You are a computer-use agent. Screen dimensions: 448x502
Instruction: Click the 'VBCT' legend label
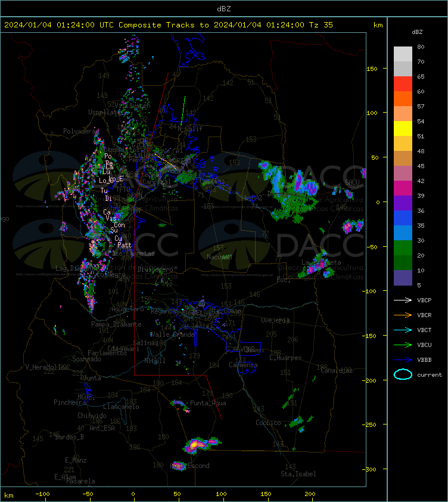[x=424, y=330]
